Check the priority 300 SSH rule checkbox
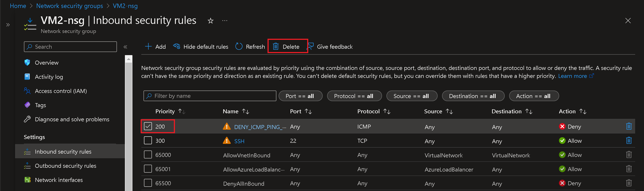This screenshot has height=191, width=644. [148, 141]
